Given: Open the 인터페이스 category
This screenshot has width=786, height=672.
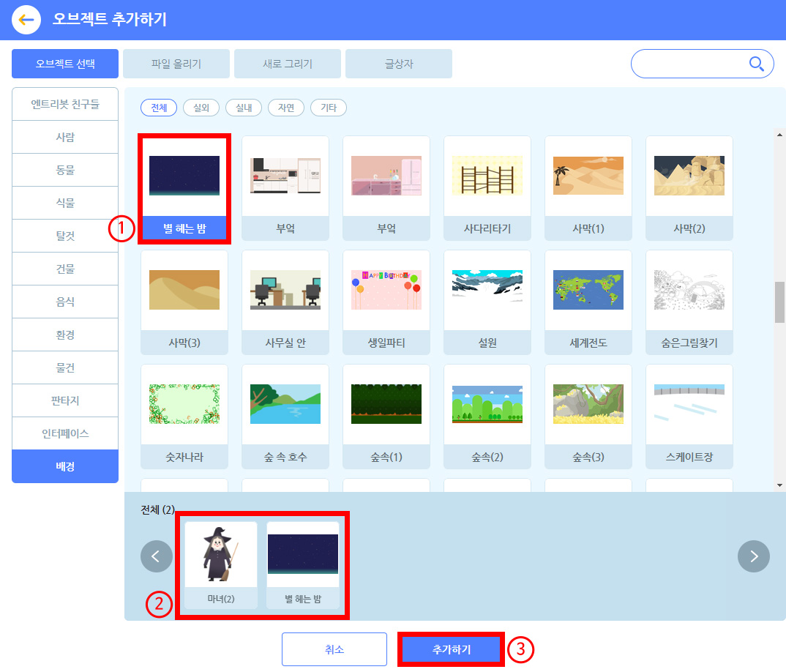Looking at the screenshot, I should [x=65, y=433].
